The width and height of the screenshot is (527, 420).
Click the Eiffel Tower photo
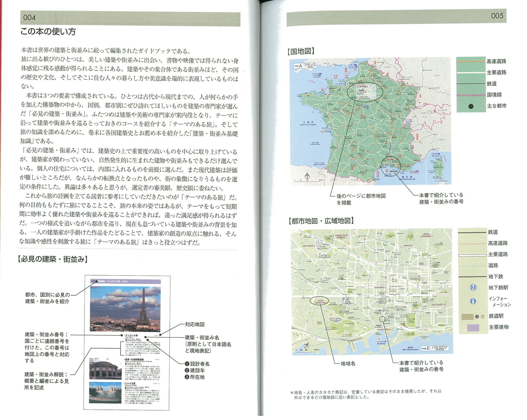click(125, 309)
